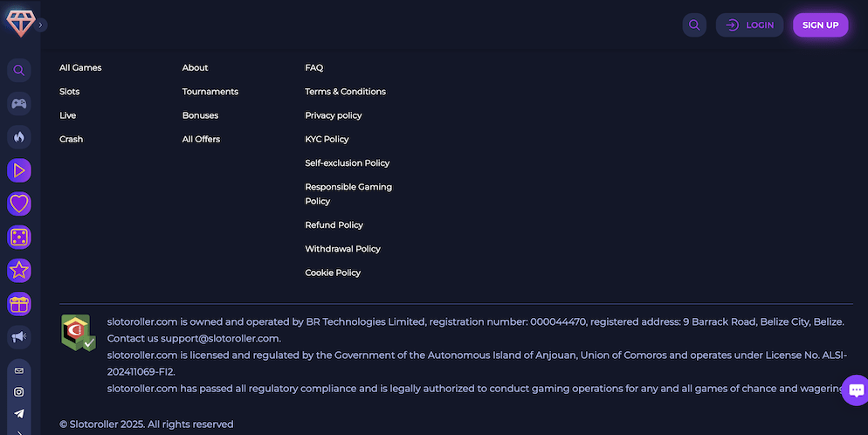Select the flame hot games icon
868x435 pixels.
pyautogui.click(x=19, y=137)
